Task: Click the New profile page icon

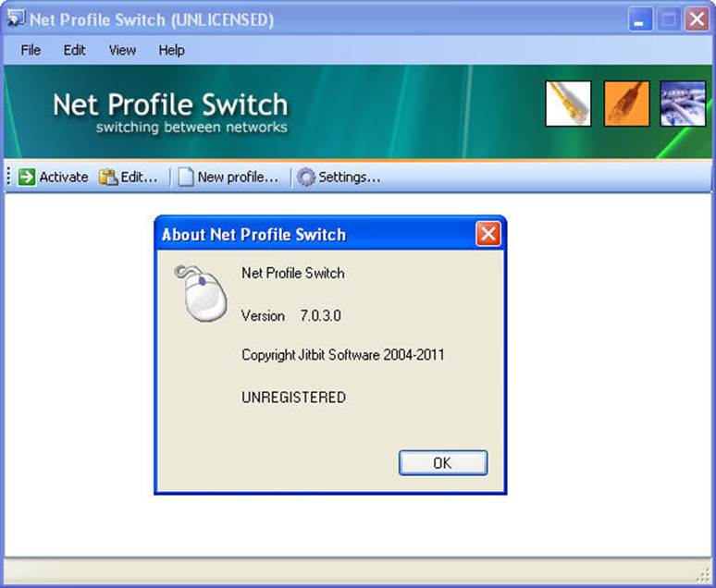Action: [x=185, y=178]
